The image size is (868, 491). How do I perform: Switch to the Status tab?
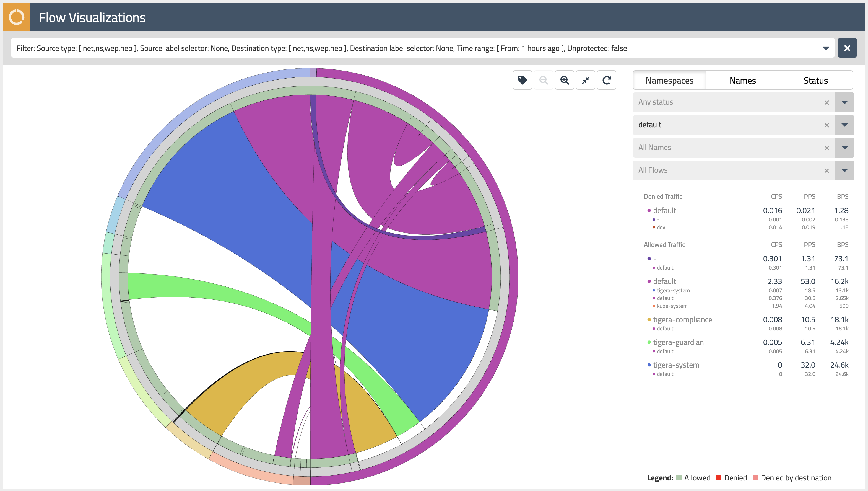pyautogui.click(x=815, y=81)
